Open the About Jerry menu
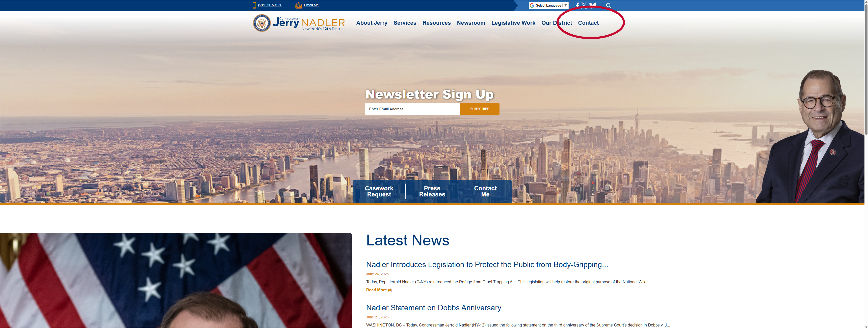868x328 pixels. click(x=372, y=23)
